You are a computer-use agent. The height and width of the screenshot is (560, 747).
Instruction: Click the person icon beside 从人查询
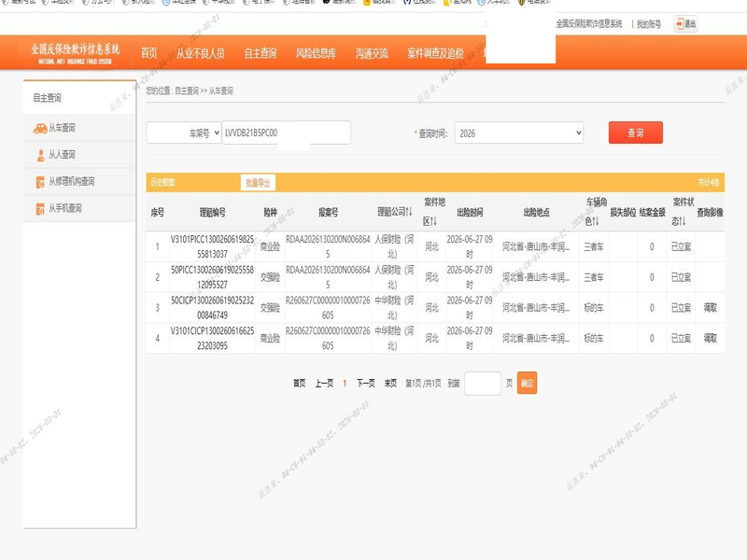pyautogui.click(x=40, y=155)
